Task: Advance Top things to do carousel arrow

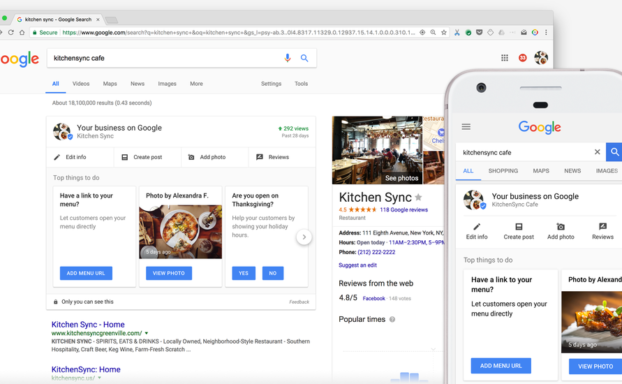Action: click(304, 237)
